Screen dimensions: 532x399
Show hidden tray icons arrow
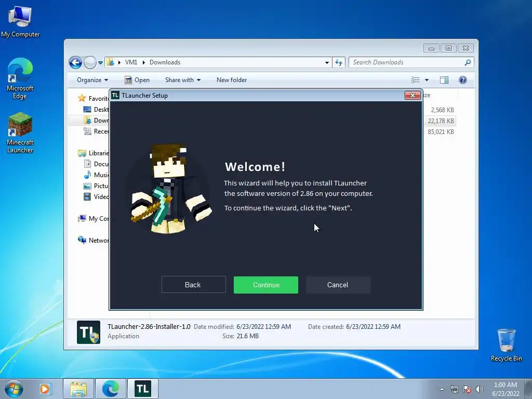tap(442, 389)
